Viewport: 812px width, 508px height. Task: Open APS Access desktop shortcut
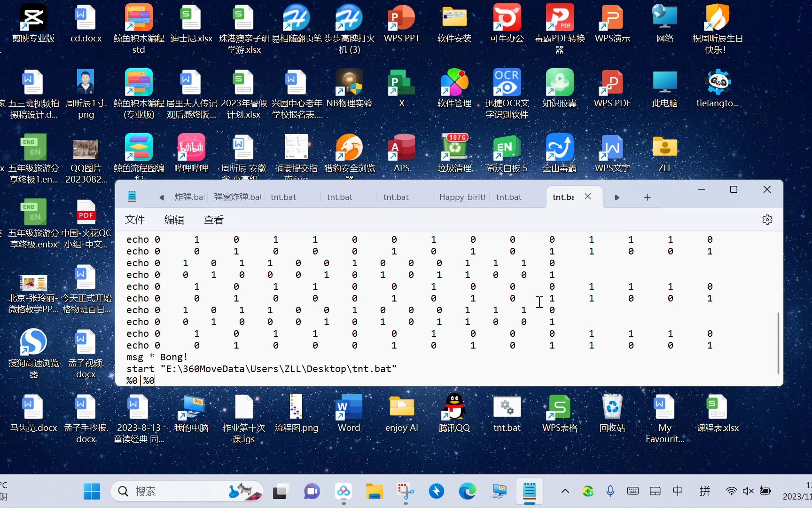click(402, 153)
